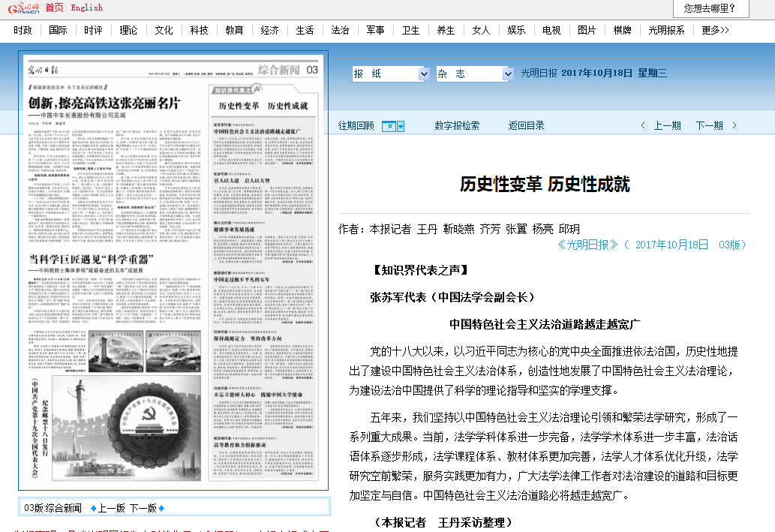This screenshot has height=532, width=775.
Task: Open the 往期回顾 calendar icon
Action: (388, 126)
